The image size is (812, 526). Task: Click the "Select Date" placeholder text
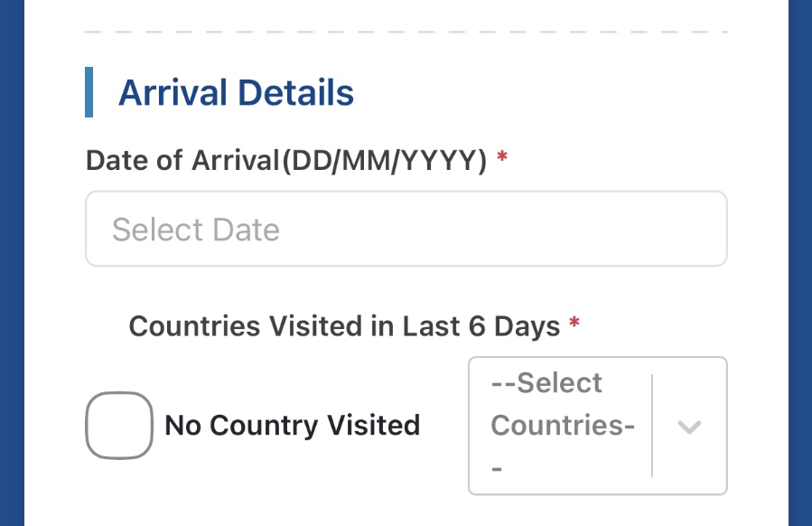pos(195,230)
